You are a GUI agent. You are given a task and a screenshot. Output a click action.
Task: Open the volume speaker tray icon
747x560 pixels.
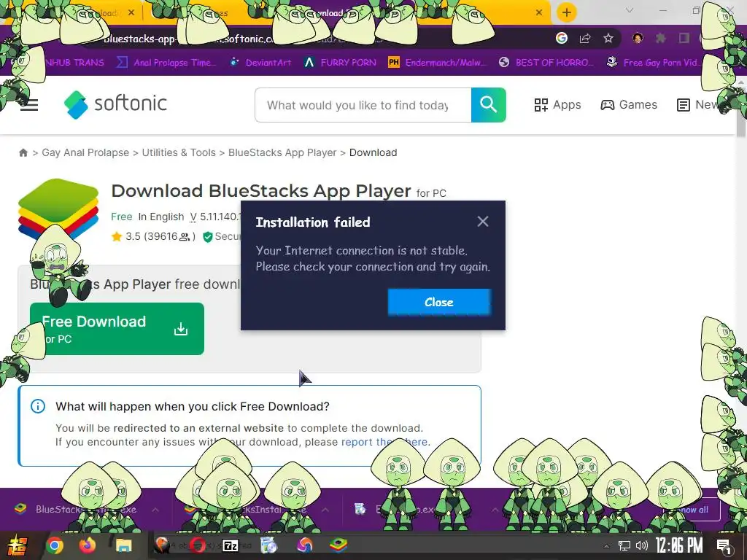[x=642, y=545]
